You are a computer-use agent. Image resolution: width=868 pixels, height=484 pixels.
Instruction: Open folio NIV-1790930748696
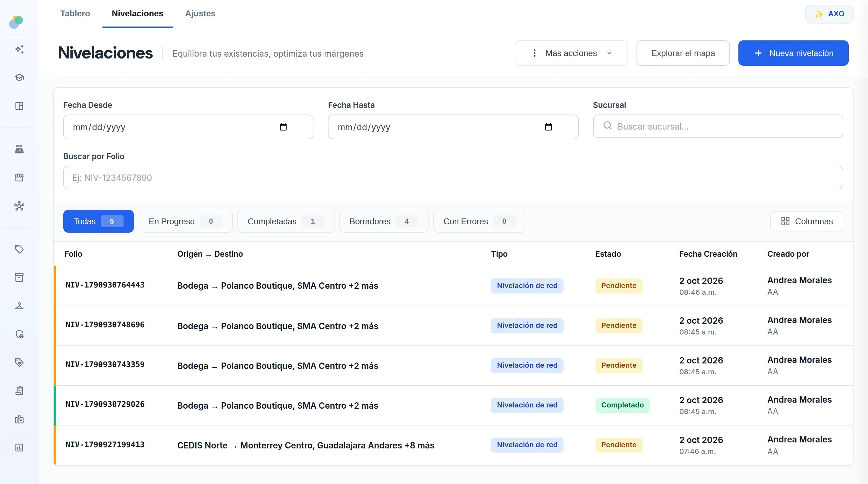[105, 325]
